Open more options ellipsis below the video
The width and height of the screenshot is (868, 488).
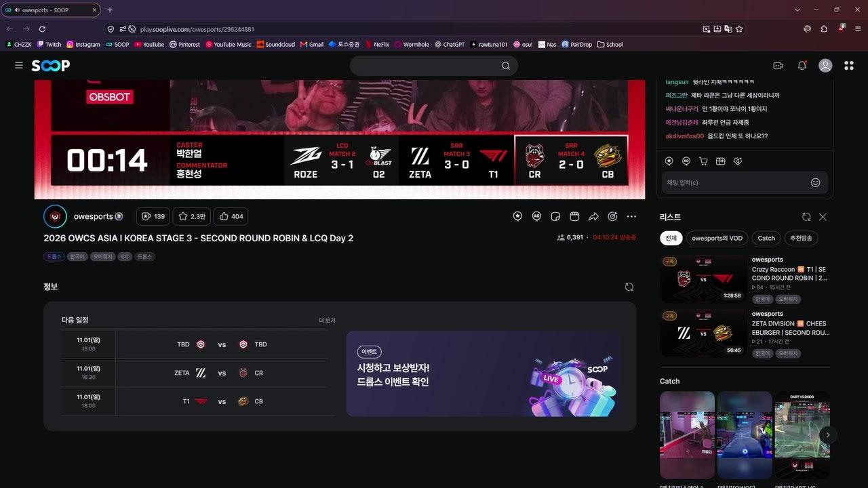click(631, 216)
